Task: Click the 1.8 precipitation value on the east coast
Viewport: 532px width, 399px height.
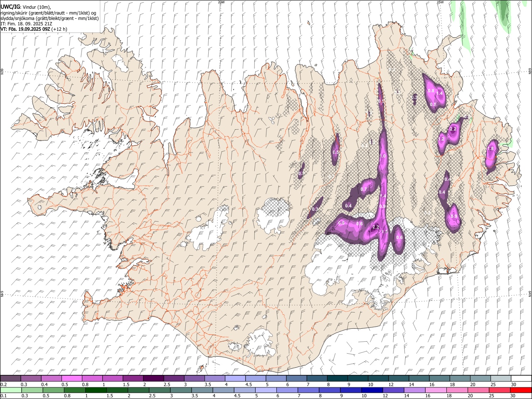Action: [x=490, y=149]
